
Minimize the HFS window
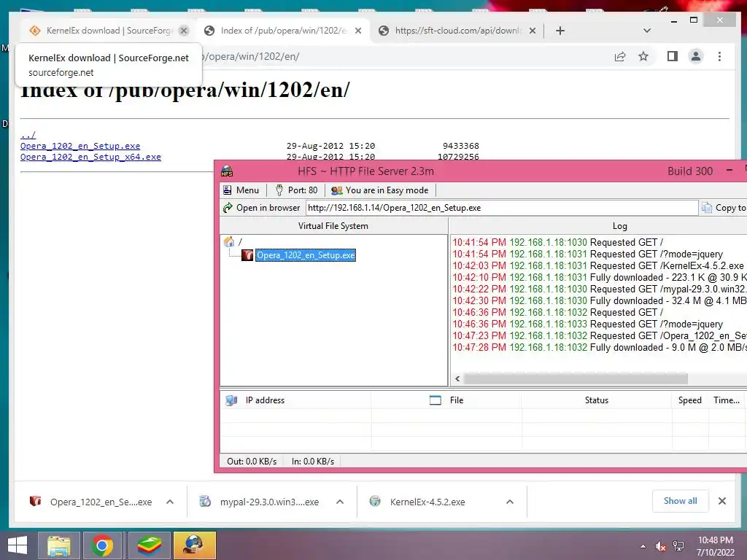point(729,171)
